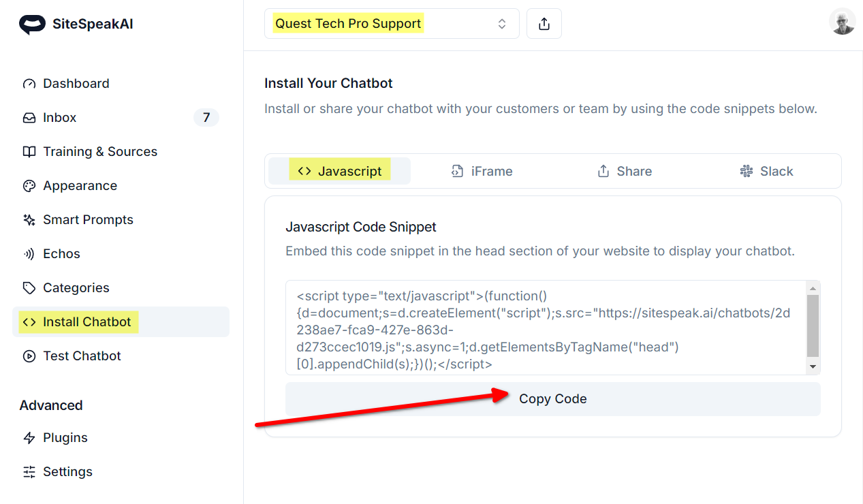Open the user profile avatar
The width and height of the screenshot is (863, 504).
click(842, 22)
